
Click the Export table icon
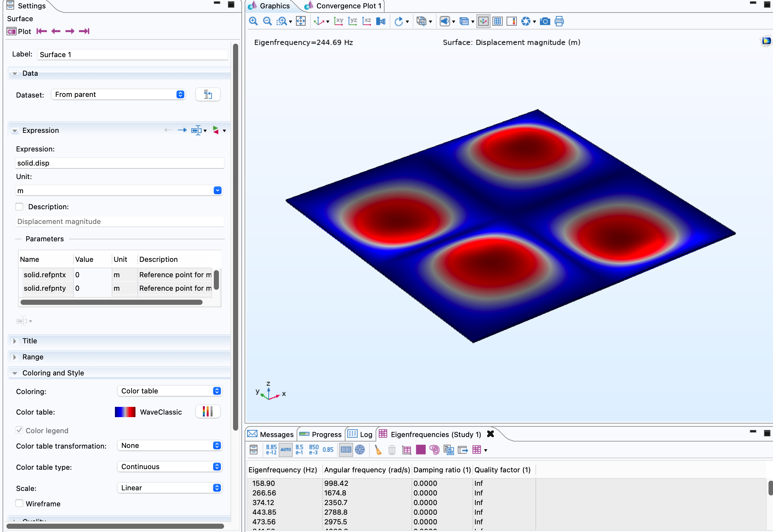(463, 450)
